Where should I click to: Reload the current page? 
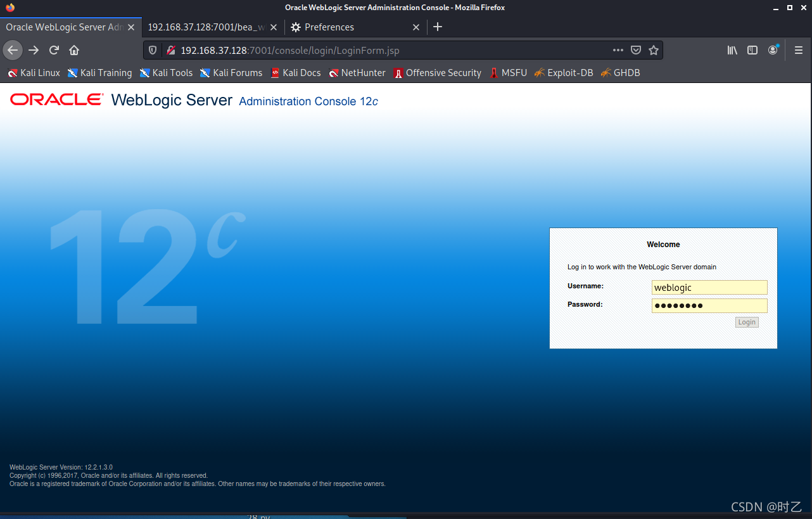54,50
